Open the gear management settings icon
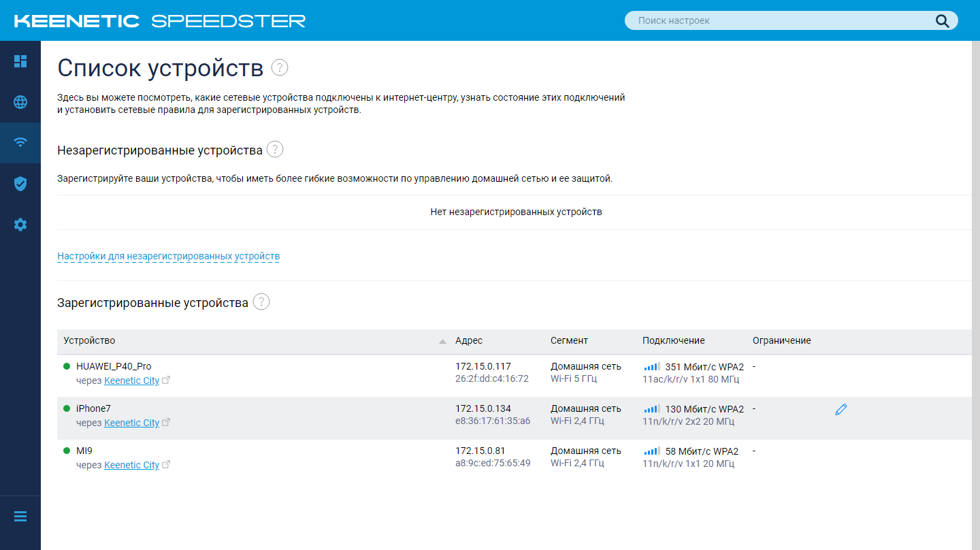This screenshot has width=980, height=550. click(x=20, y=225)
